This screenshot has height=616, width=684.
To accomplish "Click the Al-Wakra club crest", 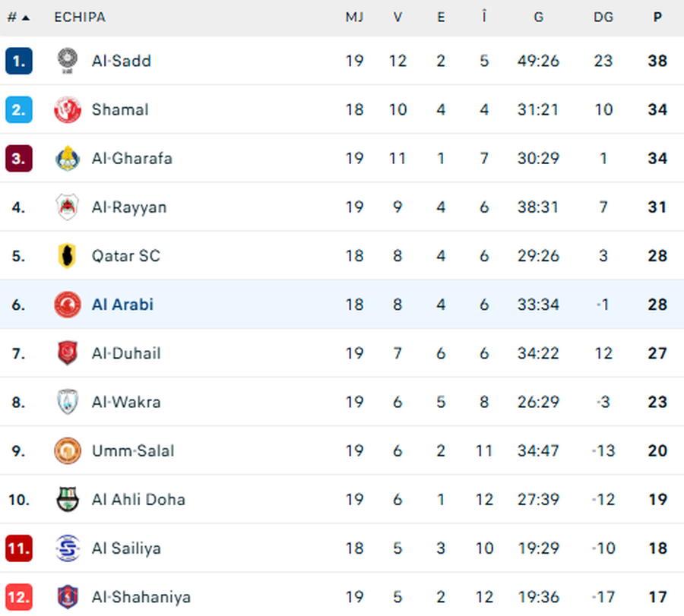I will pyautogui.click(x=68, y=402).
